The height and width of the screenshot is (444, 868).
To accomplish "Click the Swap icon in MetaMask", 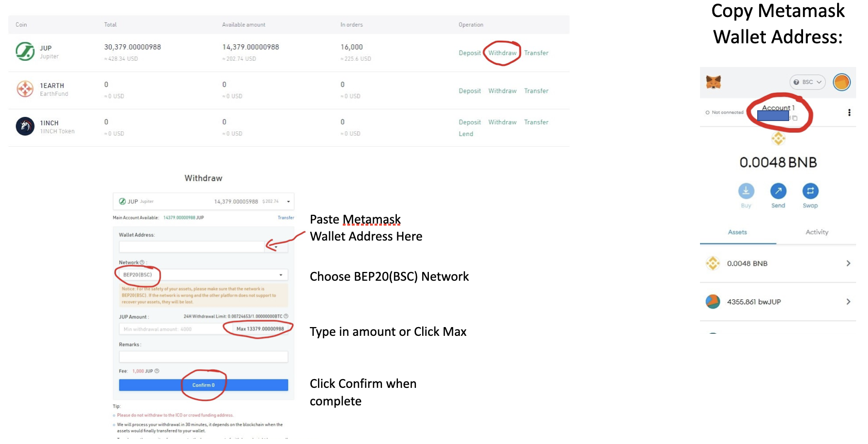I will 810,191.
